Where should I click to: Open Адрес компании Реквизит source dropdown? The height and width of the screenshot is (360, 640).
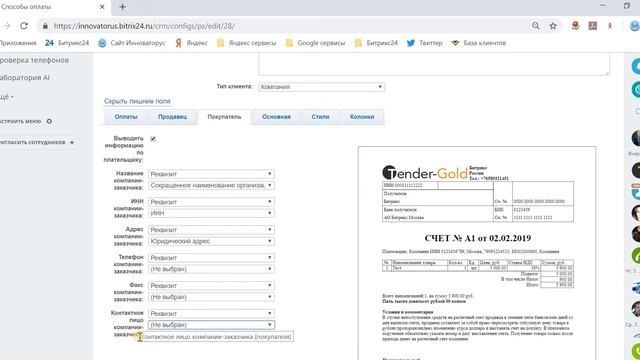click(211, 230)
